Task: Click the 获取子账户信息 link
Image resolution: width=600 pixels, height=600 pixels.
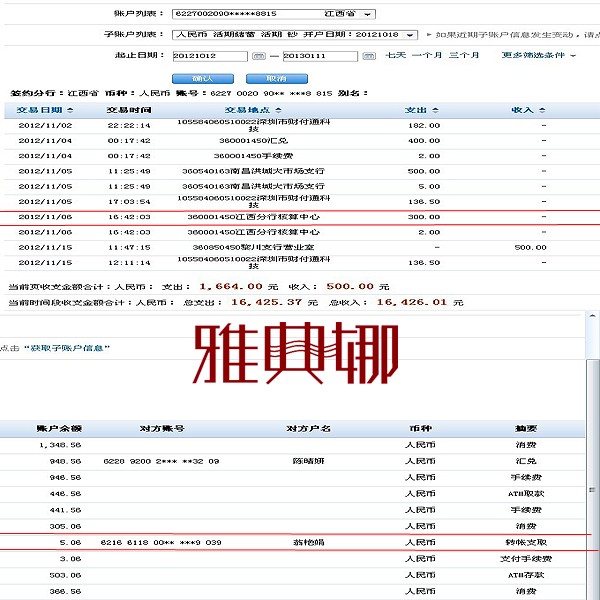Action: click(x=67, y=348)
